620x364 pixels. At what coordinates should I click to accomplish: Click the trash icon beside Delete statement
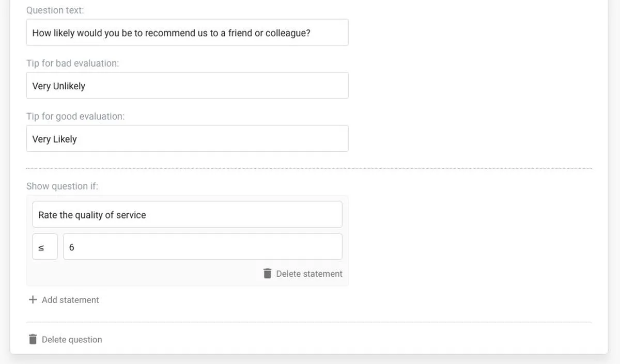pos(267,274)
